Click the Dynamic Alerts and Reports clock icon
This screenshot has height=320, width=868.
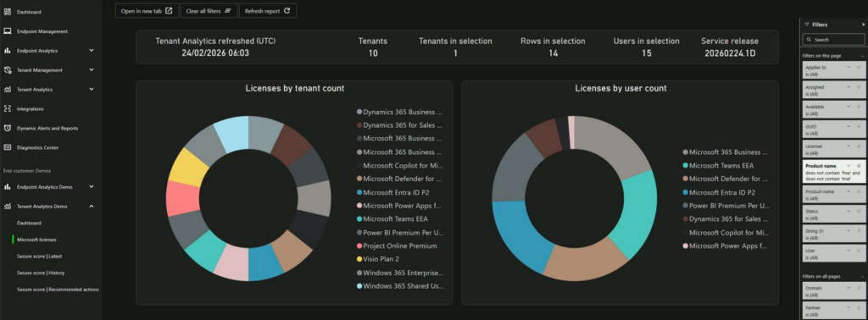[8, 128]
